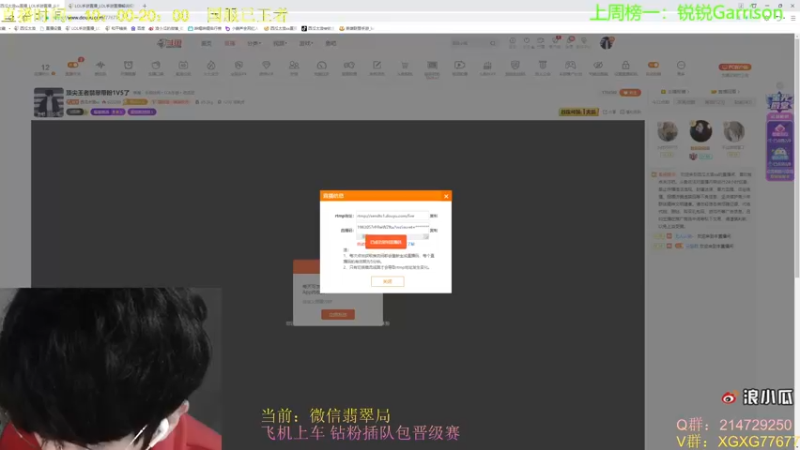The image size is (800, 450).
Task: Toggle the orange switch left of more icon
Action: (653, 65)
